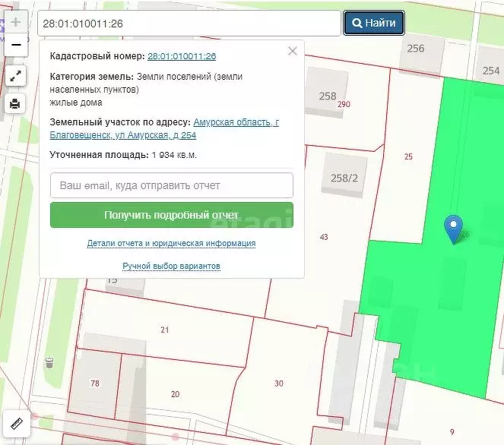Toggle fullscreen map view
This screenshot has height=445, width=504.
(x=15, y=76)
